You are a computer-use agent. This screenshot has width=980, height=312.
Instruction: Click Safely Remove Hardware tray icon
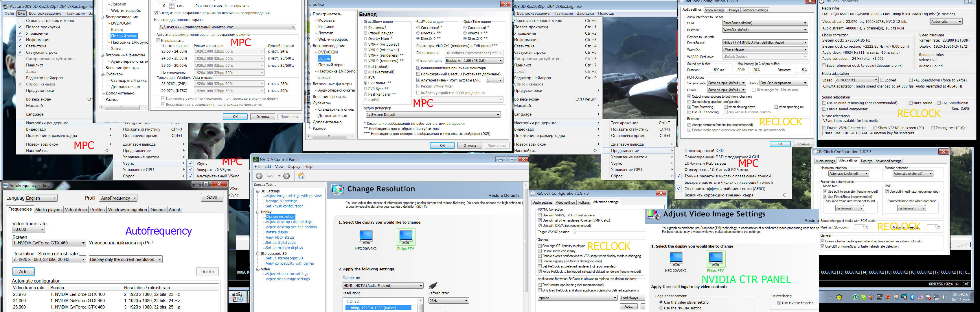tap(896, 297)
